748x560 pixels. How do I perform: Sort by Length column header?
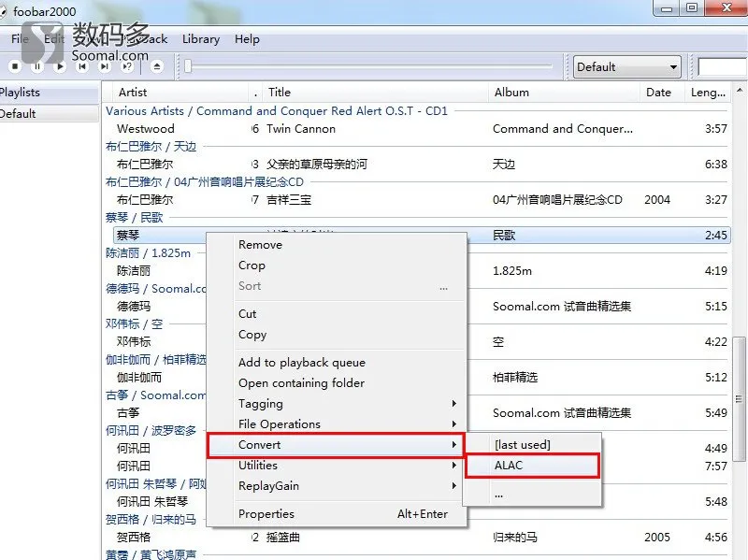(x=709, y=93)
